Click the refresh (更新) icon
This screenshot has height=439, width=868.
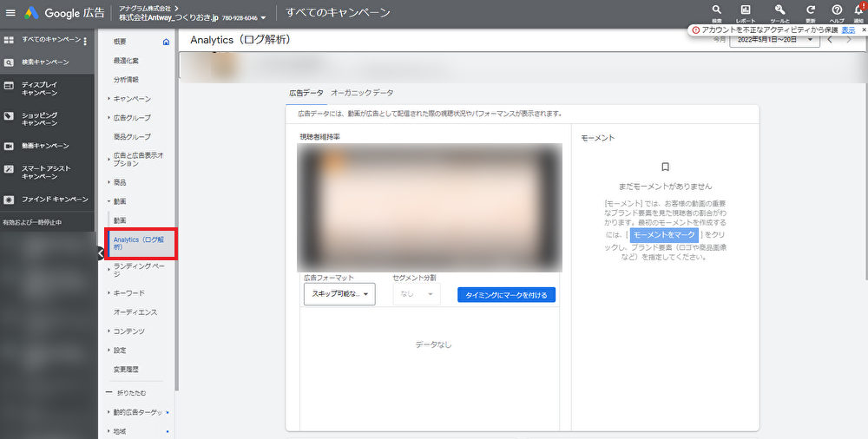(x=810, y=10)
